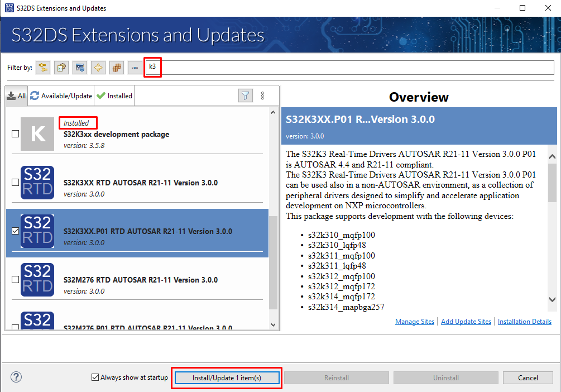Image resolution: width=561 pixels, height=392 pixels.
Task: Click the document-with-gear filter icon
Action: [x=61, y=68]
